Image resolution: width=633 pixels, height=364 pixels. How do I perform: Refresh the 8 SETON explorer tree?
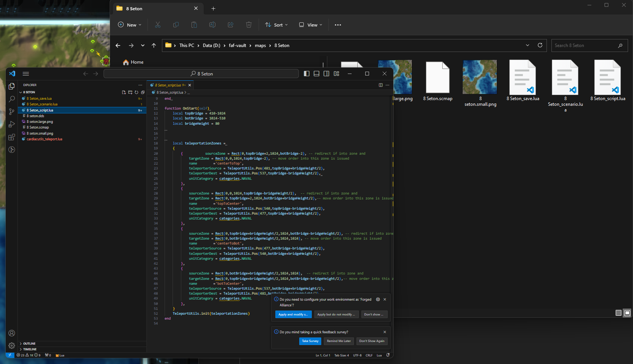coord(137,92)
